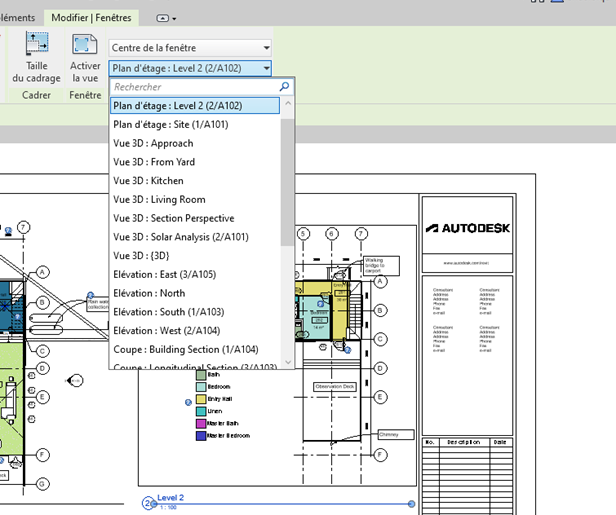Viewport: 616px width, 515px height.
Task: Click the Activer la vue icon
Action: (85, 46)
